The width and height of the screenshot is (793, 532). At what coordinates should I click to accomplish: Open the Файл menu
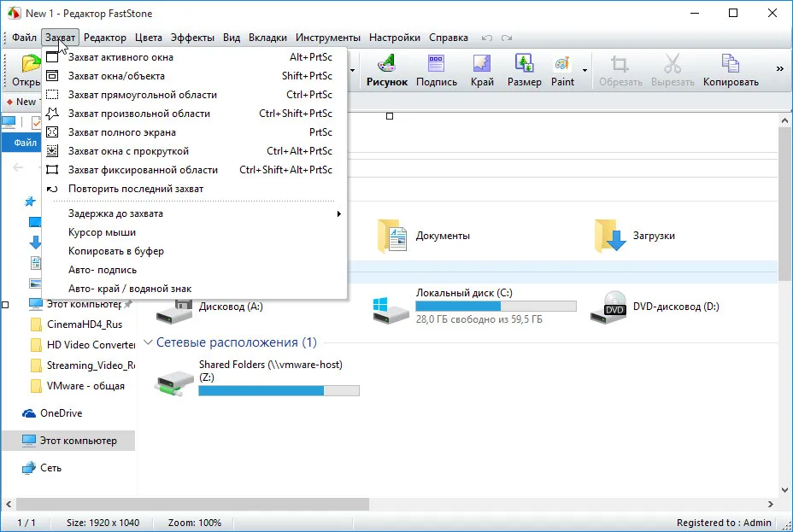pyautogui.click(x=24, y=38)
